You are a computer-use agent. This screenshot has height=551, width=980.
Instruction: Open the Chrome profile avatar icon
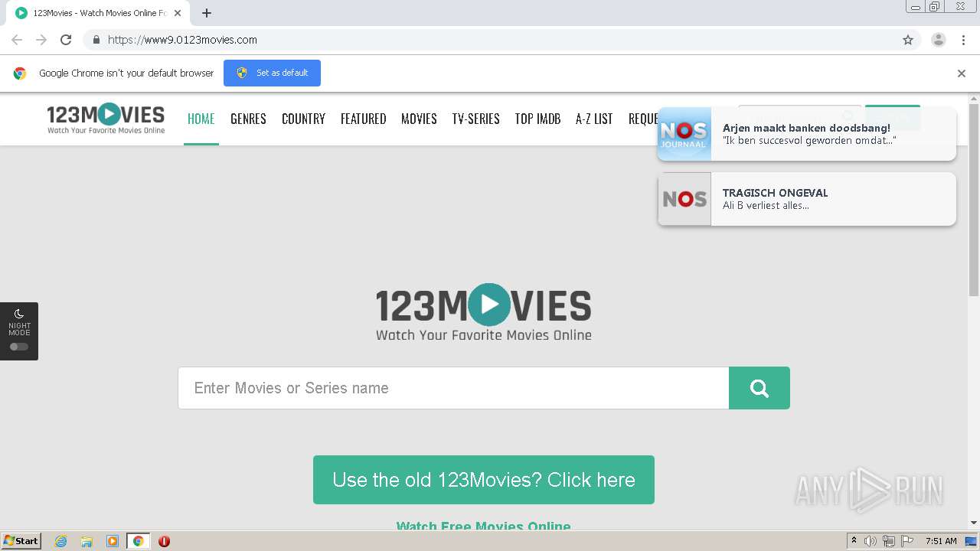(939, 40)
